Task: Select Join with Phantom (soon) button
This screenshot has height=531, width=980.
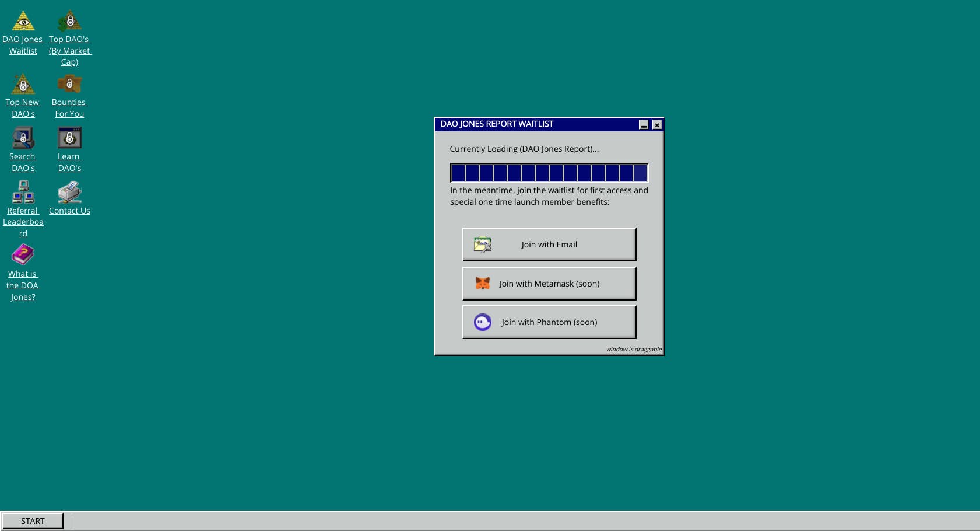Action: click(549, 322)
